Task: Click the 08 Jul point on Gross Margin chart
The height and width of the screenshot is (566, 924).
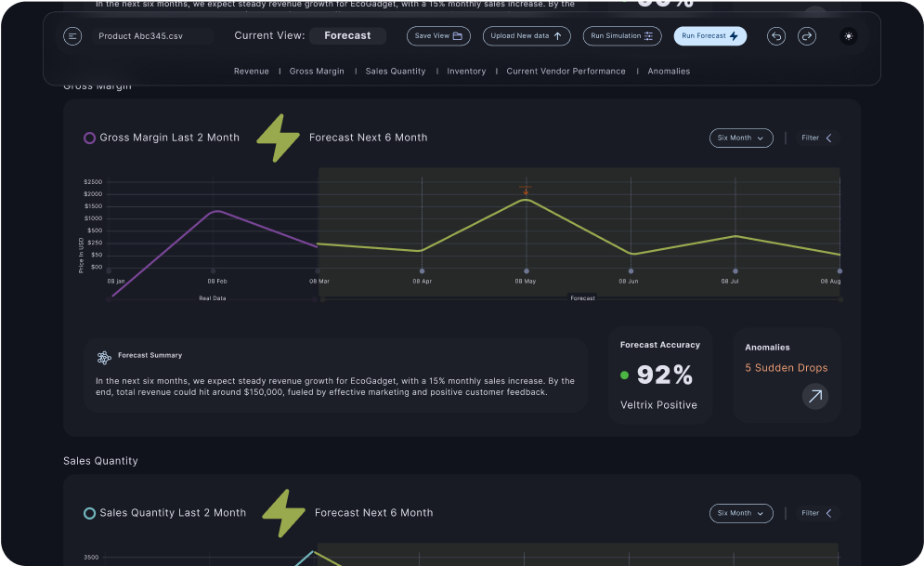Action: click(735, 271)
